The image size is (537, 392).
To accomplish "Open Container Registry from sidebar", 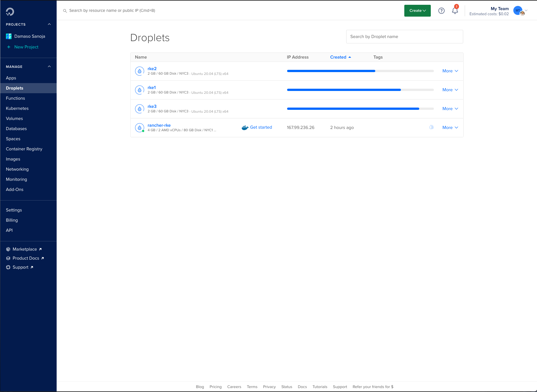I will pyautogui.click(x=24, y=149).
